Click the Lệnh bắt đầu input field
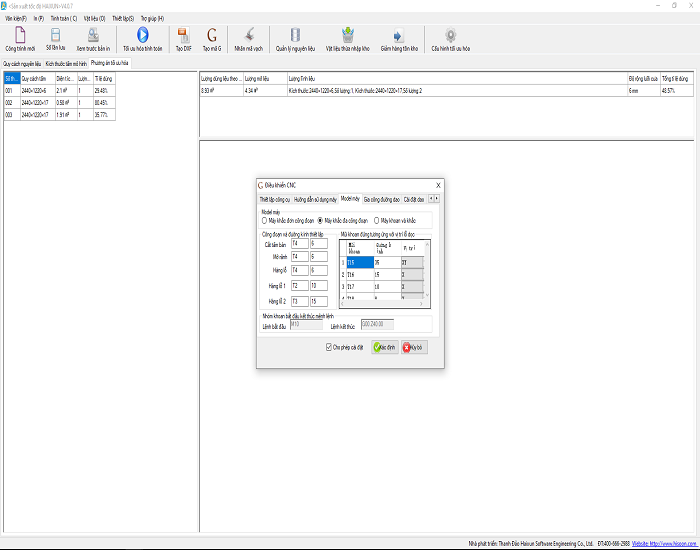The width and height of the screenshot is (700, 550). 306,324
